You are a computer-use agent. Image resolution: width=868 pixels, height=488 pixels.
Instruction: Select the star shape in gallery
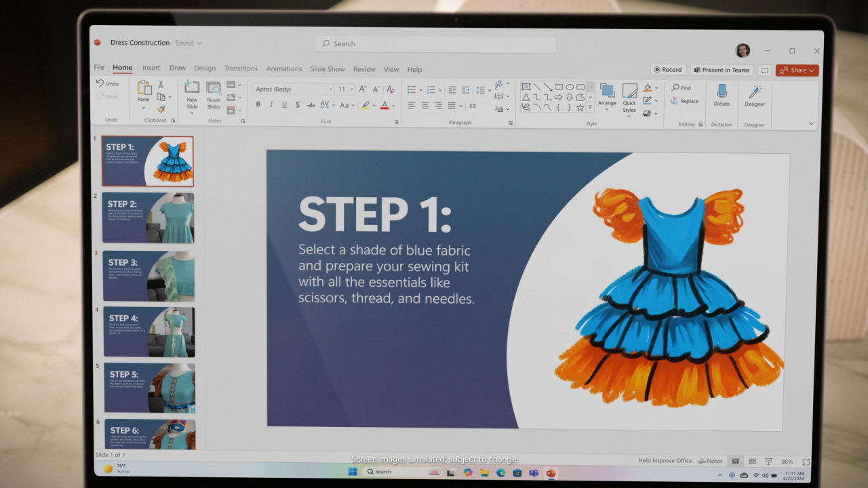580,107
